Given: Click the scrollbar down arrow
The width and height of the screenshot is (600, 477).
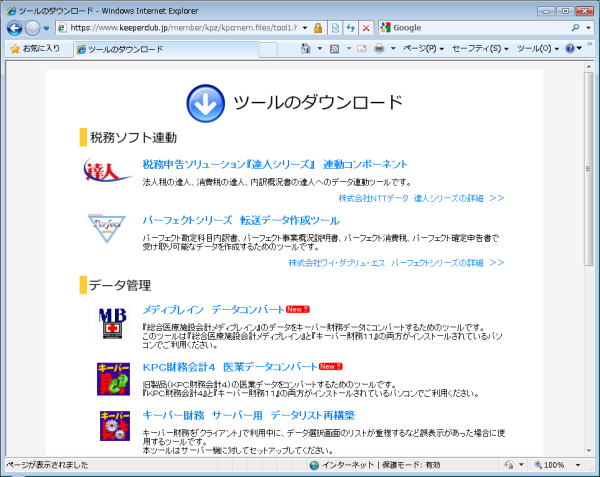Looking at the screenshot, I should (x=588, y=451).
